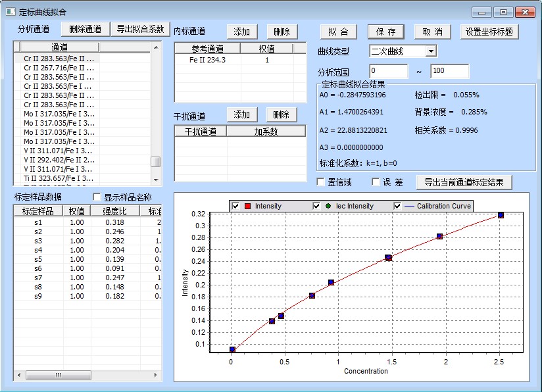Check the 显示样品名称 option

point(97,197)
